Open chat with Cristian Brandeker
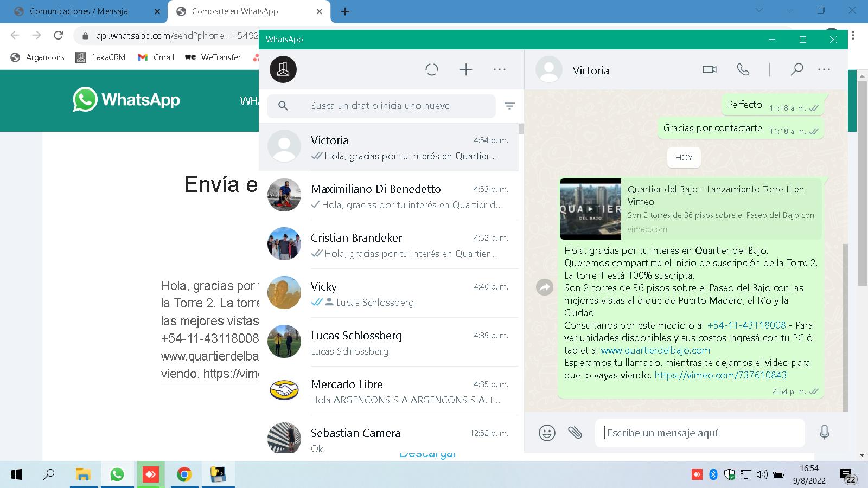868x488 pixels. (x=388, y=245)
